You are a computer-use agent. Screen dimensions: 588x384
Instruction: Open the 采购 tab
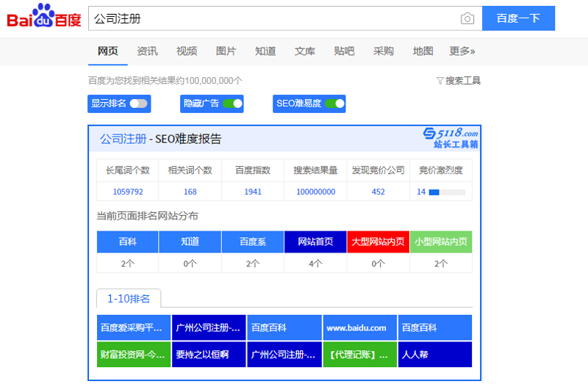click(383, 51)
